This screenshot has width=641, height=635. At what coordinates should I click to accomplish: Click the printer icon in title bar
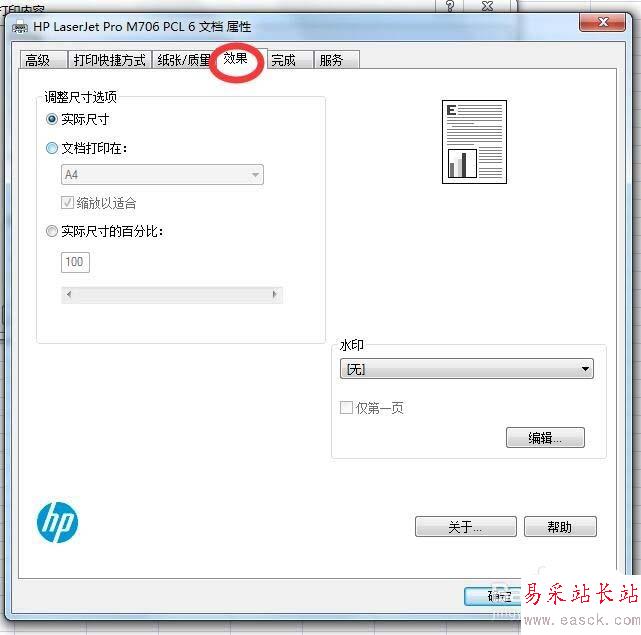(x=20, y=27)
